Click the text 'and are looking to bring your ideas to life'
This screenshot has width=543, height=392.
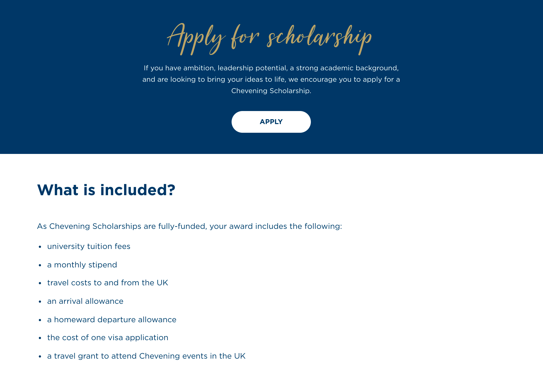coord(214,79)
